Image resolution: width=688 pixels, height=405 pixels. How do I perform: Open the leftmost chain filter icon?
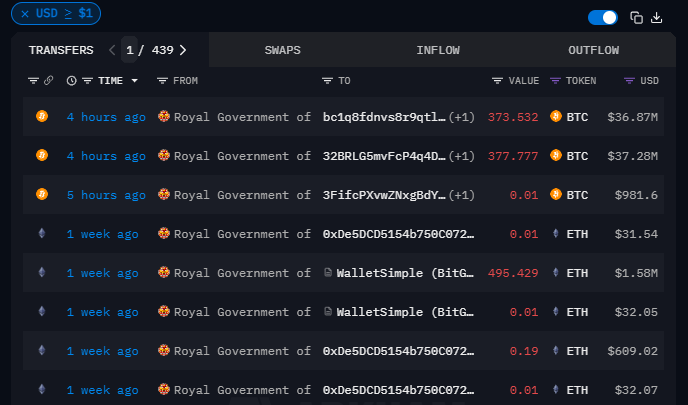click(33, 81)
